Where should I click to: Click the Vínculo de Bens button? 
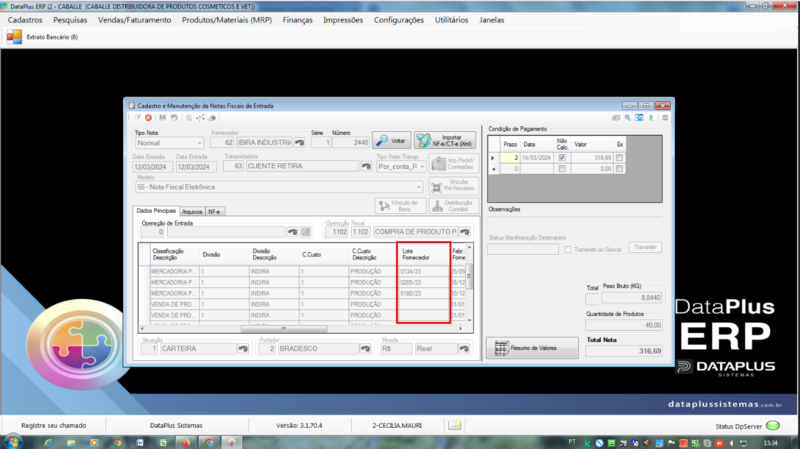(x=400, y=206)
